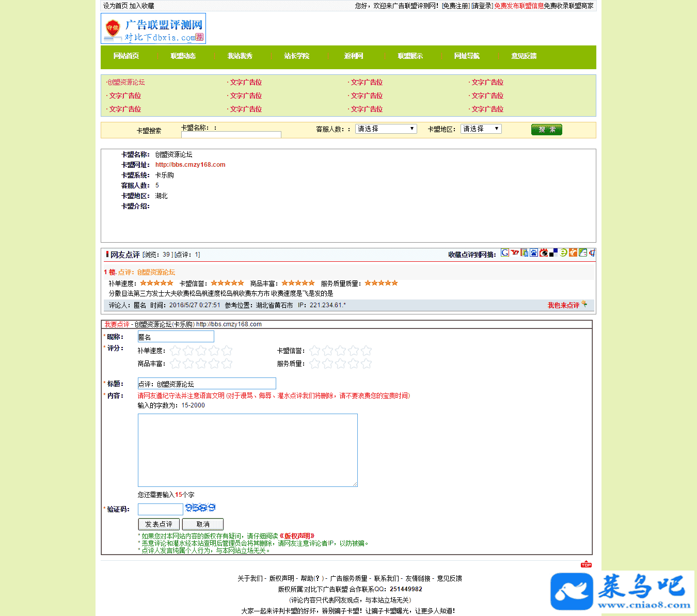The width and height of the screenshot is (697, 616).
Task: Rate 商品丰富 with the second star
Action: tap(188, 364)
